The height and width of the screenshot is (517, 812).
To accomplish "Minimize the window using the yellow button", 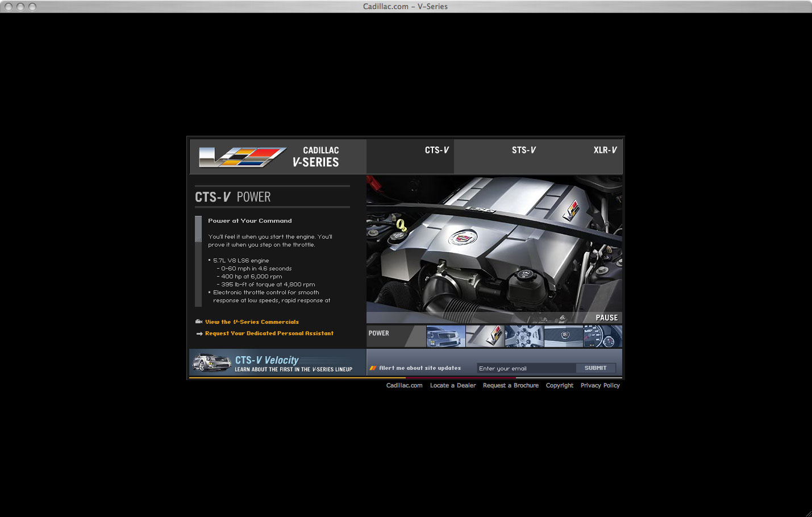I will [20, 7].
